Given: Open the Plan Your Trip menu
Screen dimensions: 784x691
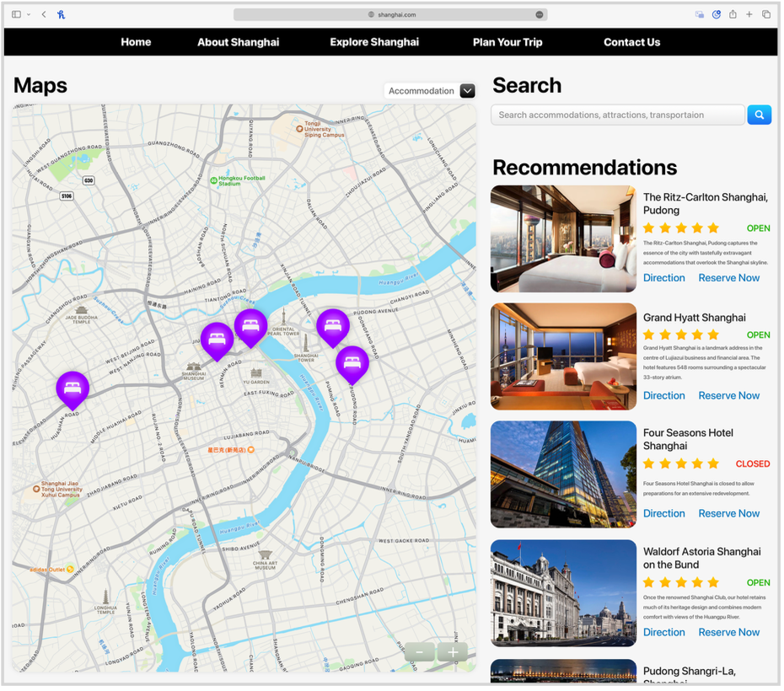Looking at the screenshot, I should pos(509,42).
